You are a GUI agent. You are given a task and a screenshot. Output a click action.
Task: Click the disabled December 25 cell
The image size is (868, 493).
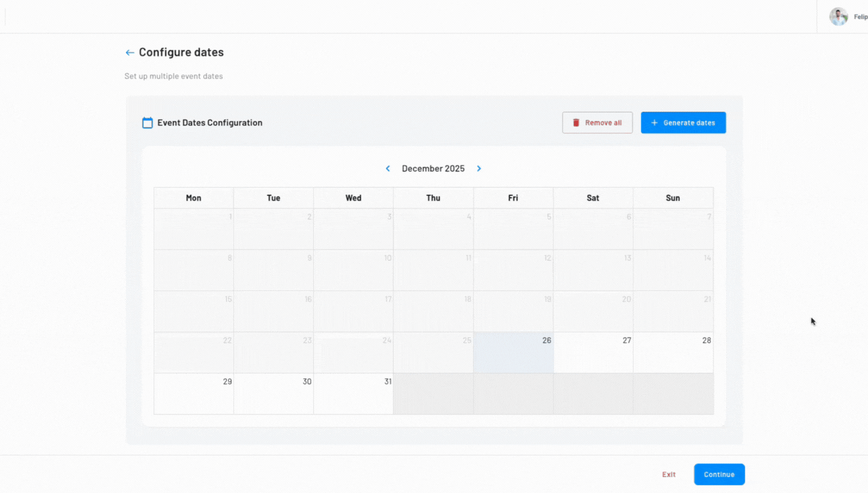click(x=433, y=352)
